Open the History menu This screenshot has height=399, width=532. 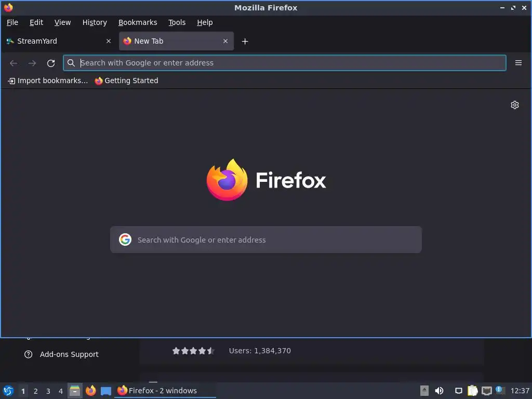click(95, 22)
